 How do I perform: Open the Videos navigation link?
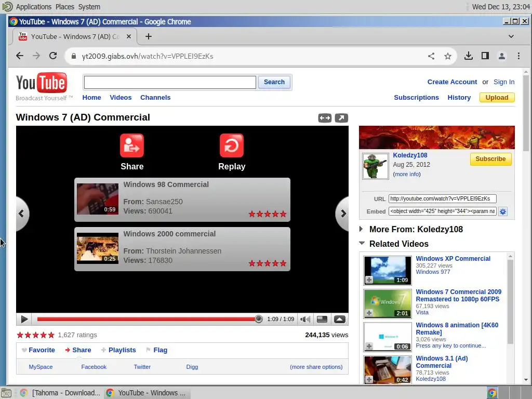[x=121, y=97]
